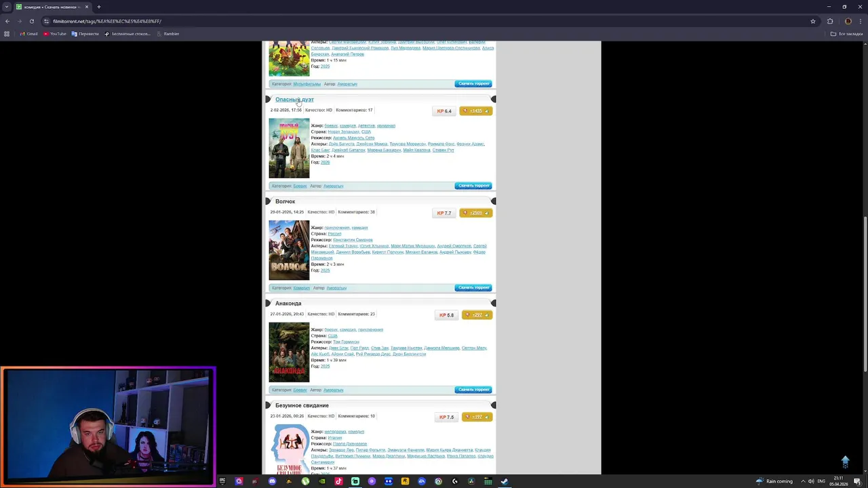Click the KP 7.7 rating badge

pos(444,213)
